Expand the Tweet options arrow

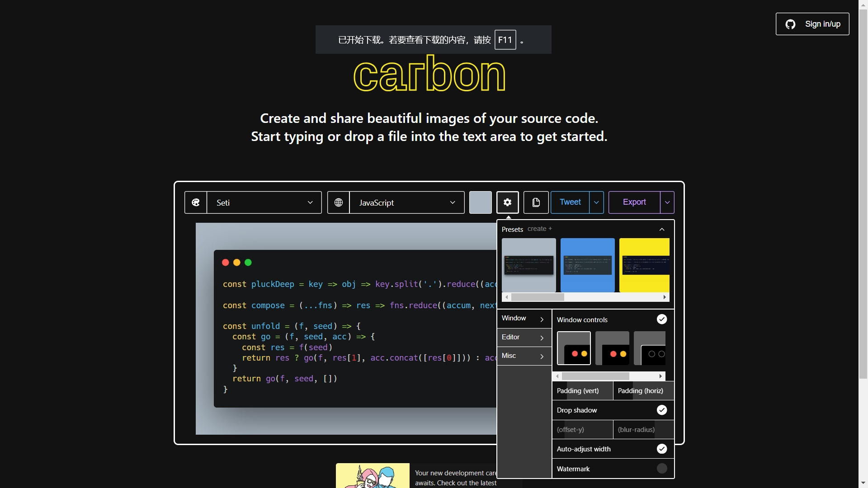596,202
